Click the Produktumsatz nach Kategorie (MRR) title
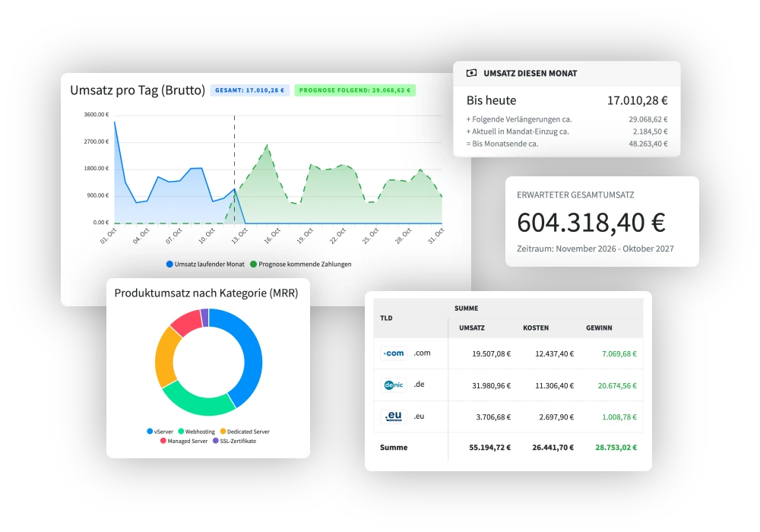 coord(207,293)
